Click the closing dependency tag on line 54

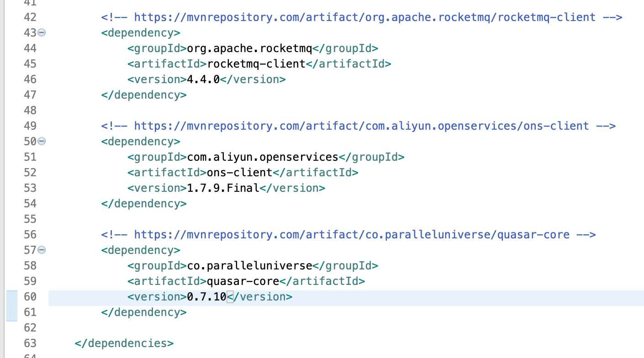tap(144, 204)
